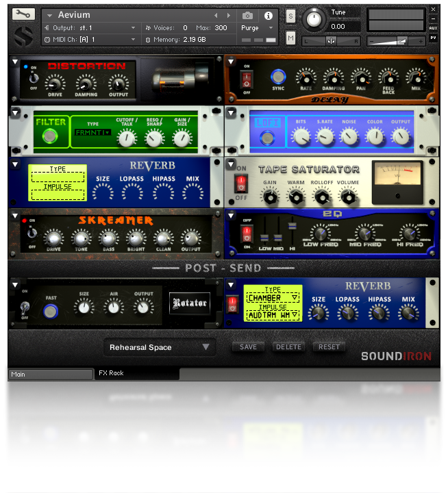This screenshot has width=448, height=493.
Task: Solo the instrument with S button
Action: (x=290, y=16)
